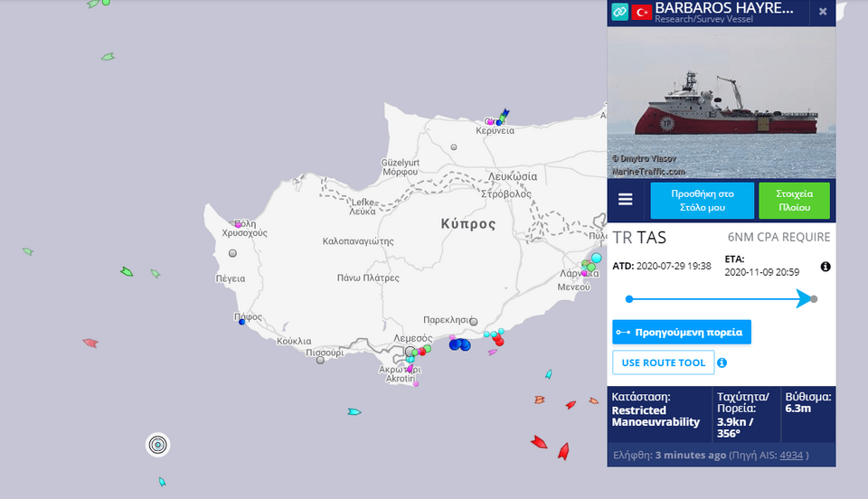Click the Προσθήκη στο Στόλο μου button

[702, 201]
